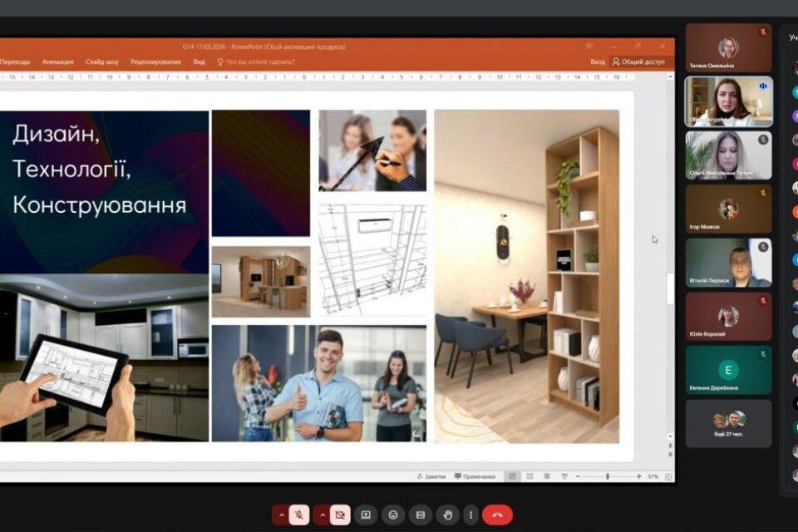This screenshot has height=532, width=798.
Task: Click the zoom in plus button
Action: [x=638, y=476]
